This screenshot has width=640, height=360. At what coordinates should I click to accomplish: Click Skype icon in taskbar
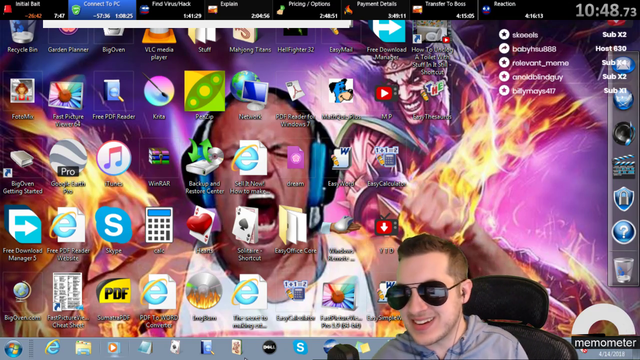(x=300, y=347)
